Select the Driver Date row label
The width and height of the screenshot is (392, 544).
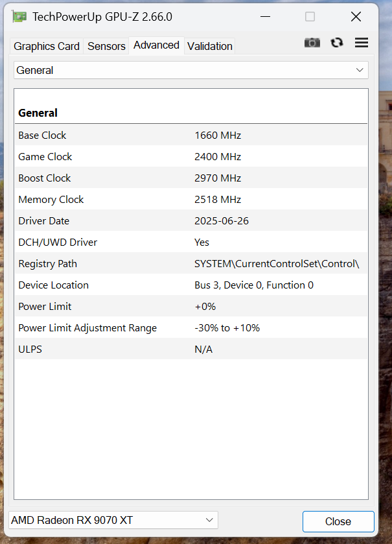coord(43,221)
